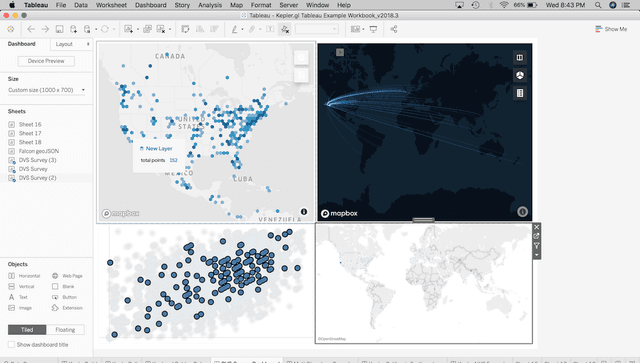Open the Dashboard menu in menu bar
This screenshot has width=640, height=363.
[151, 5]
